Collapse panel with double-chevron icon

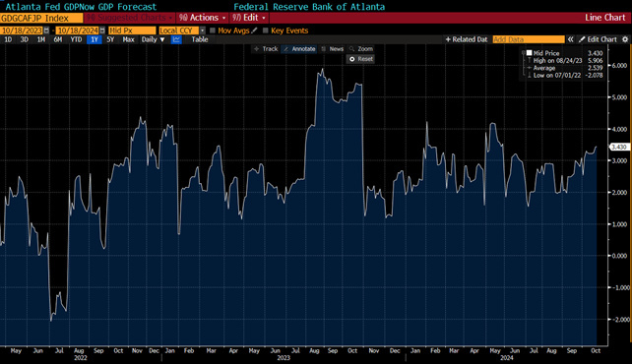point(570,39)
